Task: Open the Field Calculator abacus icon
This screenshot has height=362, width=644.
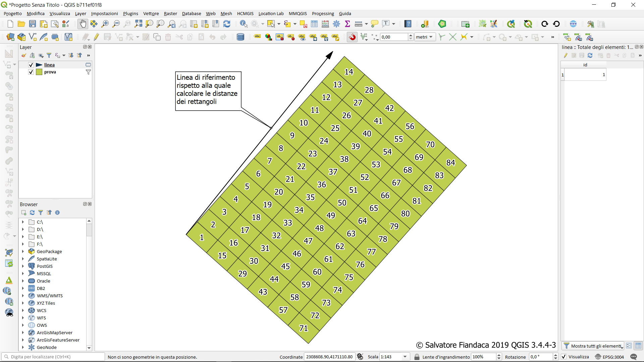Action: [325, 24]
